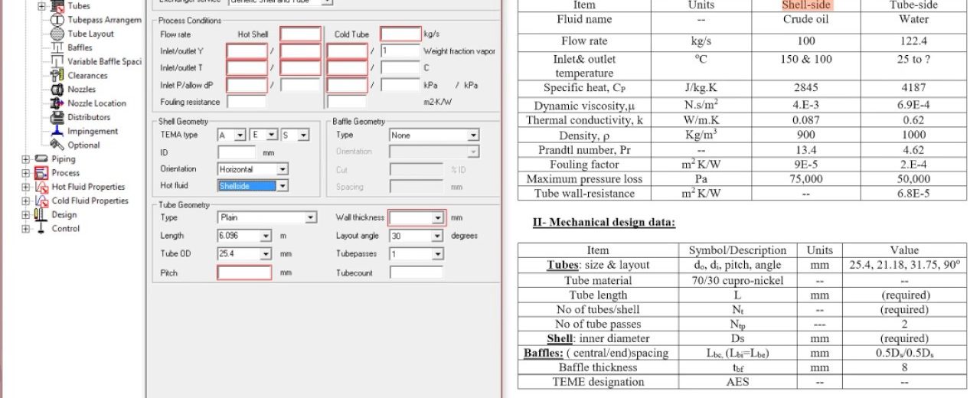Click the Tube Layout icon

coord(57,34)
